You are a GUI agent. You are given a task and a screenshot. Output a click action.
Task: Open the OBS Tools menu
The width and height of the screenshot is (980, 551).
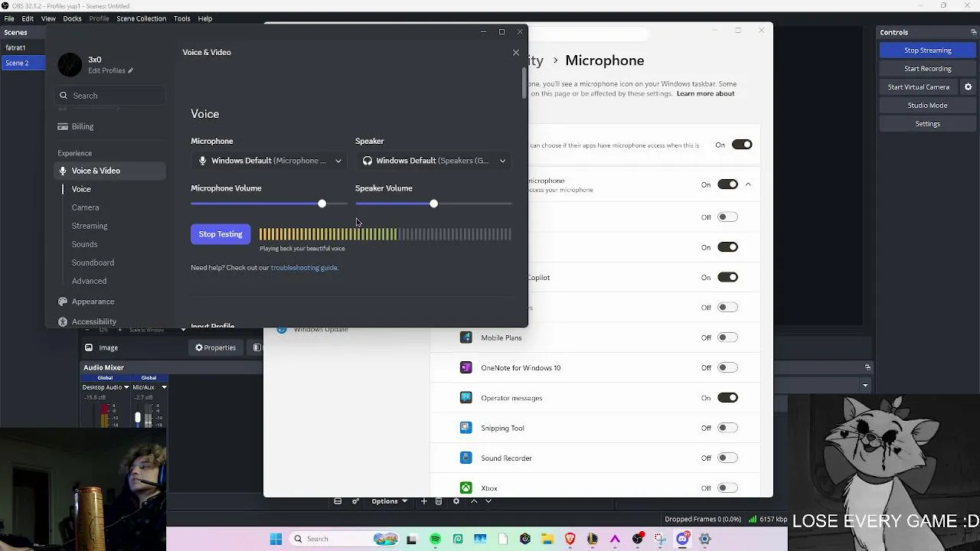(181, 18)
